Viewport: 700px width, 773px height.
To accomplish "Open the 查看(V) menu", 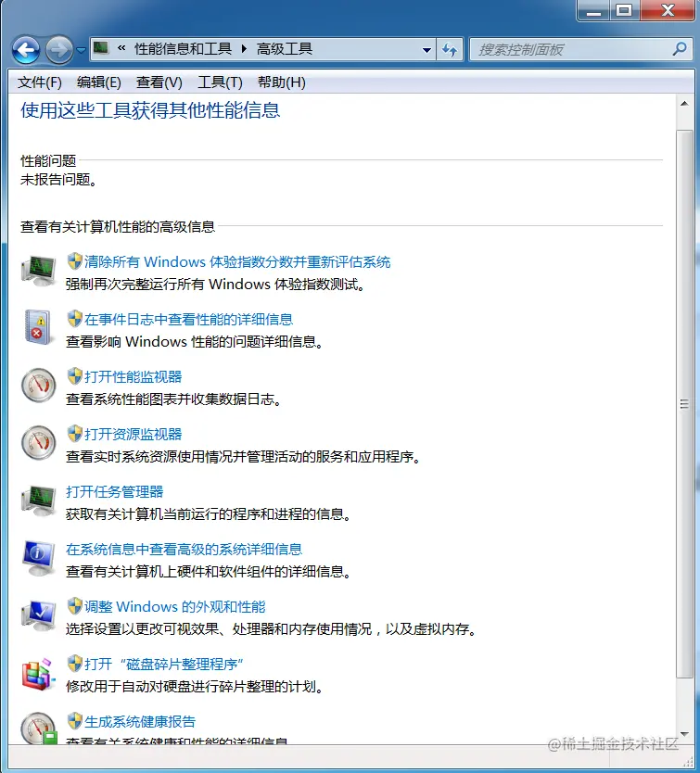I will click(x=159, y=82).
